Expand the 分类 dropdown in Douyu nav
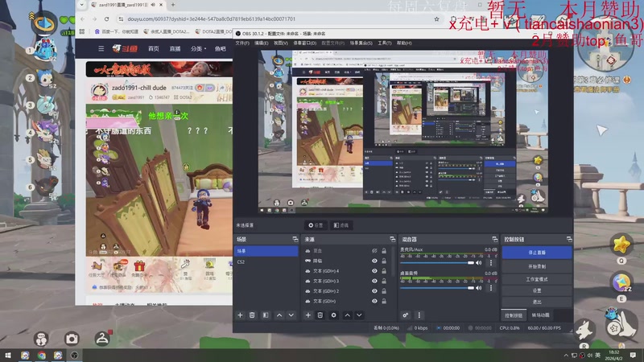This screenshot has height=362, width=644. (198, 48)
